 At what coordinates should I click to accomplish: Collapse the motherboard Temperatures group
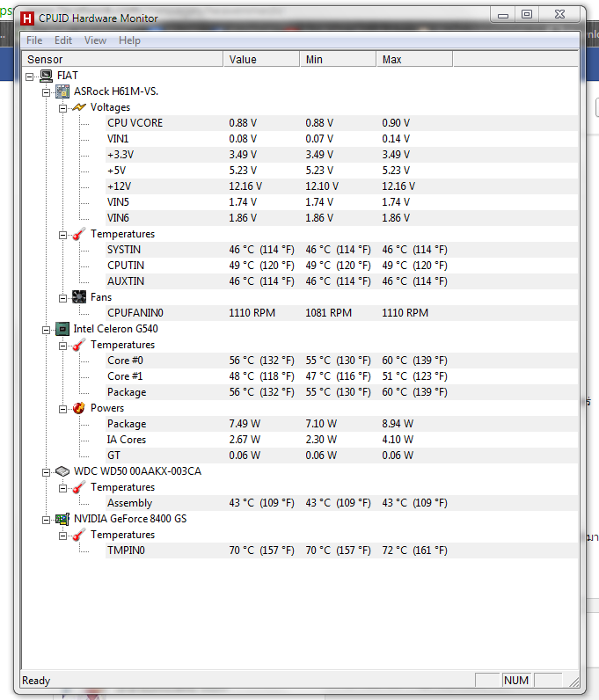(63, 236)
